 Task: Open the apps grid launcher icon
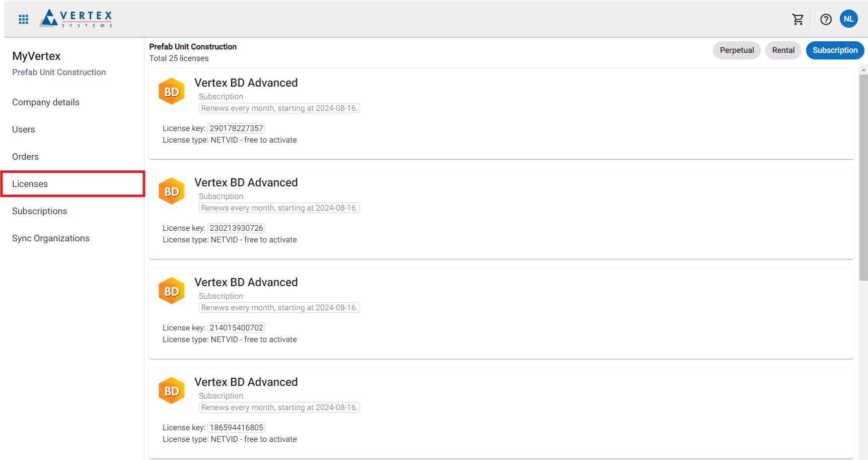coord(23,19)
